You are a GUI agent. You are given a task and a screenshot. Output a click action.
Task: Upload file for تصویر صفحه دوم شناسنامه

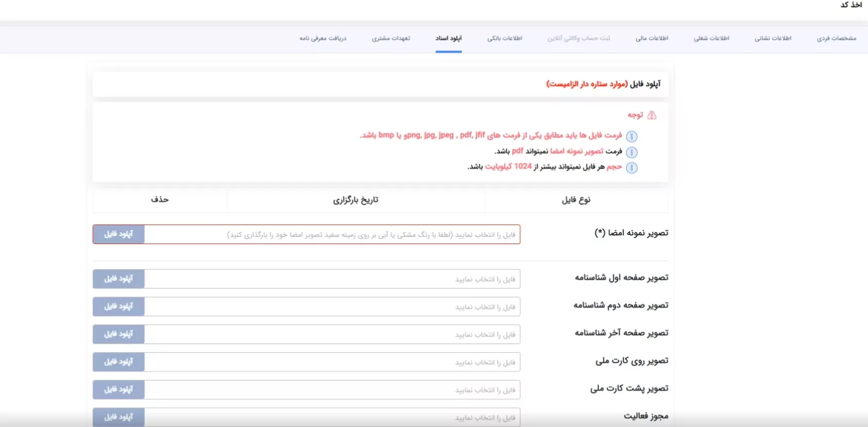(119, 307)
